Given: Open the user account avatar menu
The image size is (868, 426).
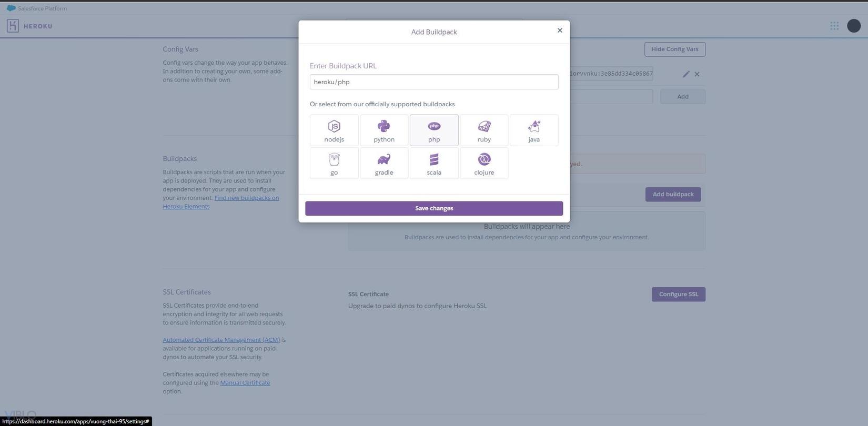Looking at the screenshot, I should click(854, 26).
